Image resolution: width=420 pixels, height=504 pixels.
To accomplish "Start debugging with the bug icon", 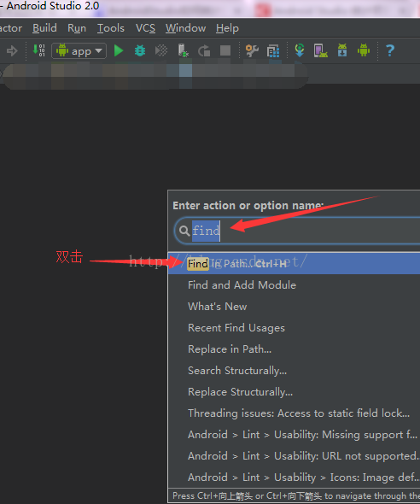I will click(140, 50).
